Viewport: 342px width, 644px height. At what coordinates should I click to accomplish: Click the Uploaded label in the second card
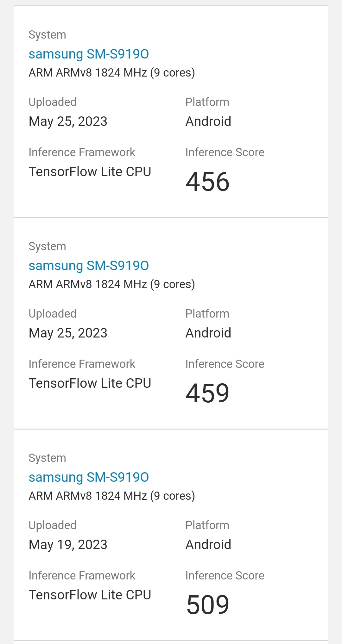pyautogui.click(x=52, y=313)
